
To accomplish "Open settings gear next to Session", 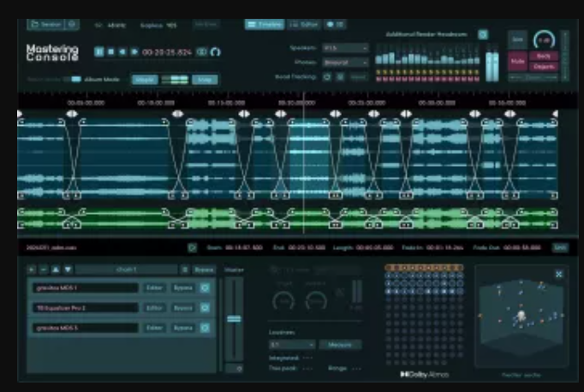I will pos(72,25).
